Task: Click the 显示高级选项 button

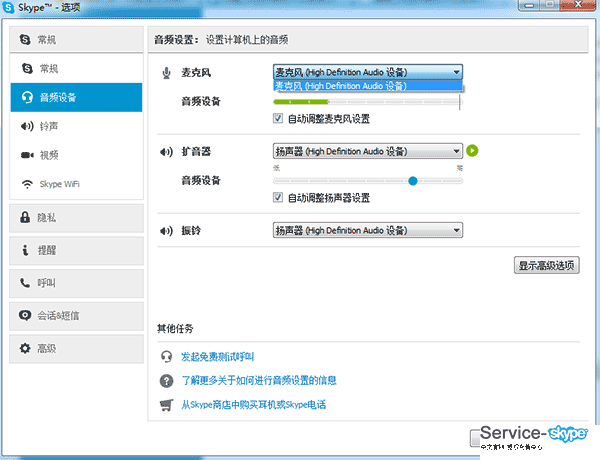Action: tap(546, 265)
